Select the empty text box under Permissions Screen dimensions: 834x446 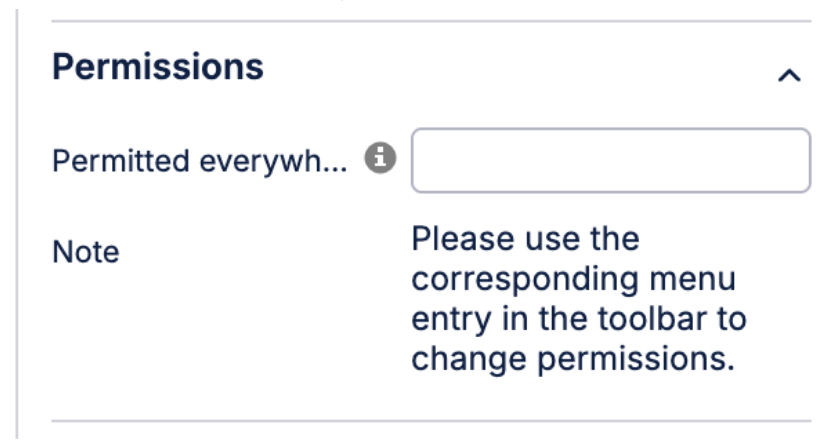(610, 160)
